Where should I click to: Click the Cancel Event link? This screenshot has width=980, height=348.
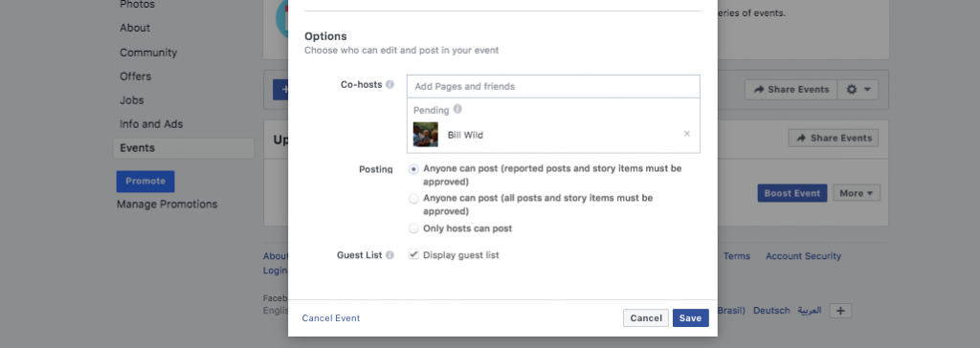[330, 318]
